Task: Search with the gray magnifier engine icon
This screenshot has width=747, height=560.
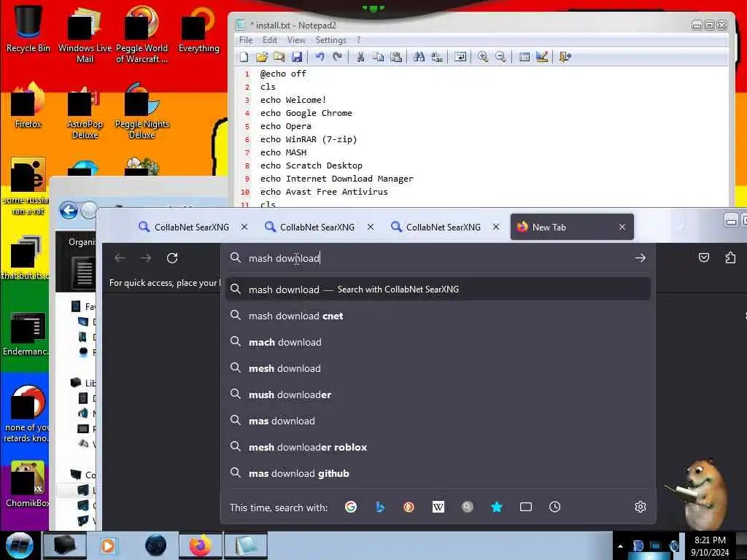Action: (468, 507)
